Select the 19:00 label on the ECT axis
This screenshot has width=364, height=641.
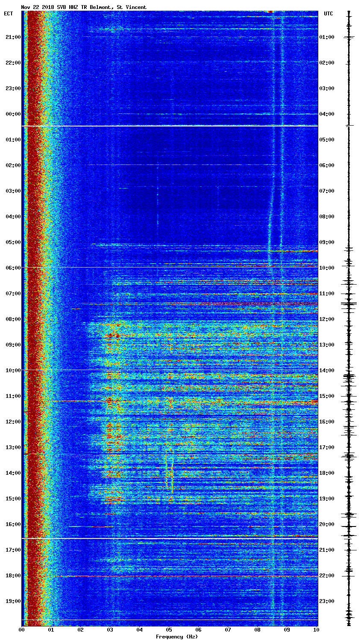(13, 601)
